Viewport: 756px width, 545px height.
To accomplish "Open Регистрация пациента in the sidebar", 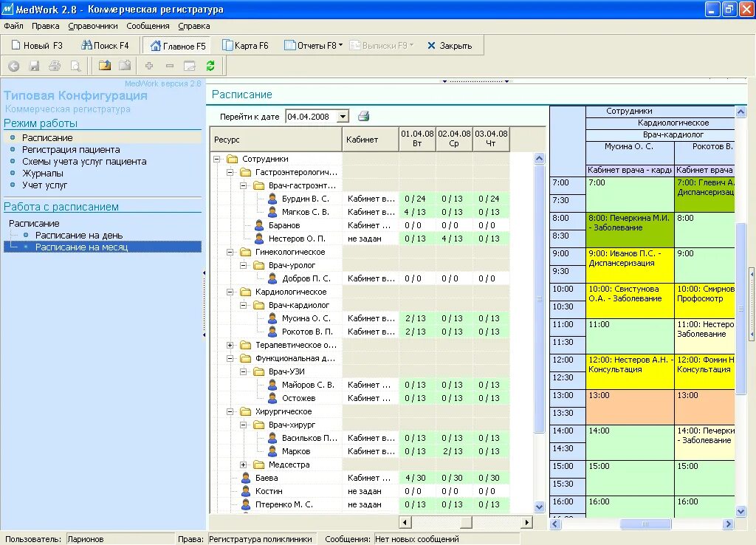I will click(71, 149).
